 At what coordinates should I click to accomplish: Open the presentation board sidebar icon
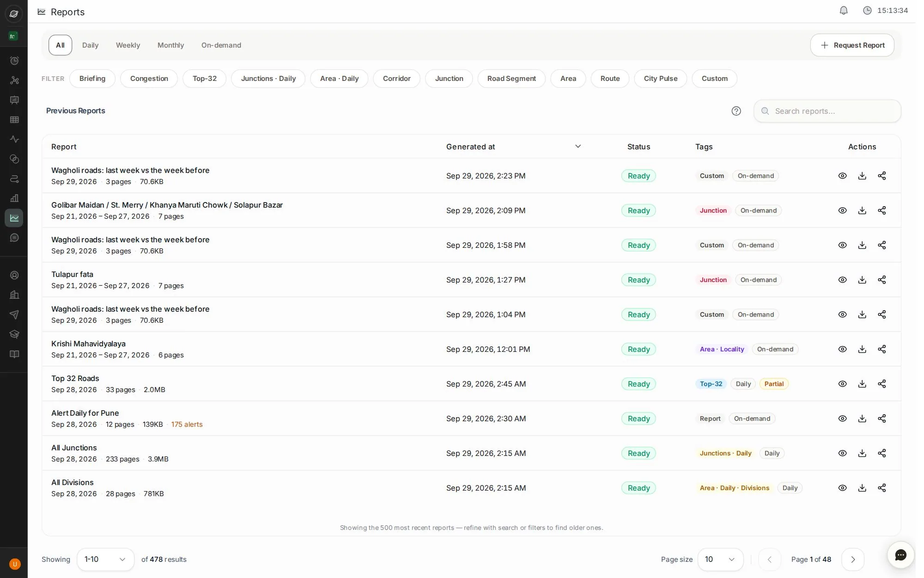pos(14,100)
